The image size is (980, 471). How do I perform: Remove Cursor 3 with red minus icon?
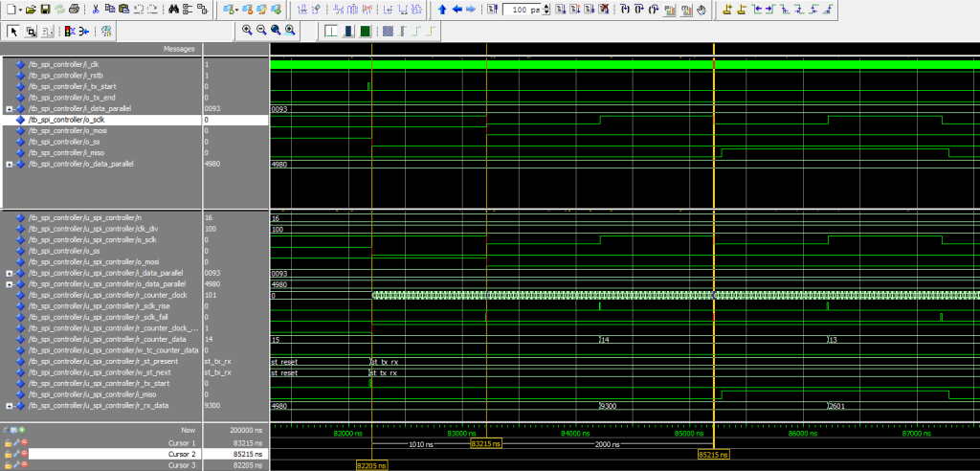24,465
